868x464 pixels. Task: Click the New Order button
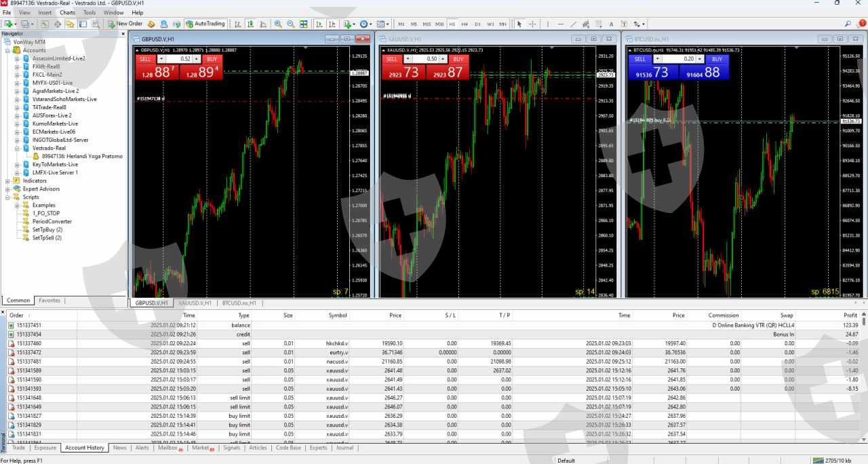coord(125,24)
